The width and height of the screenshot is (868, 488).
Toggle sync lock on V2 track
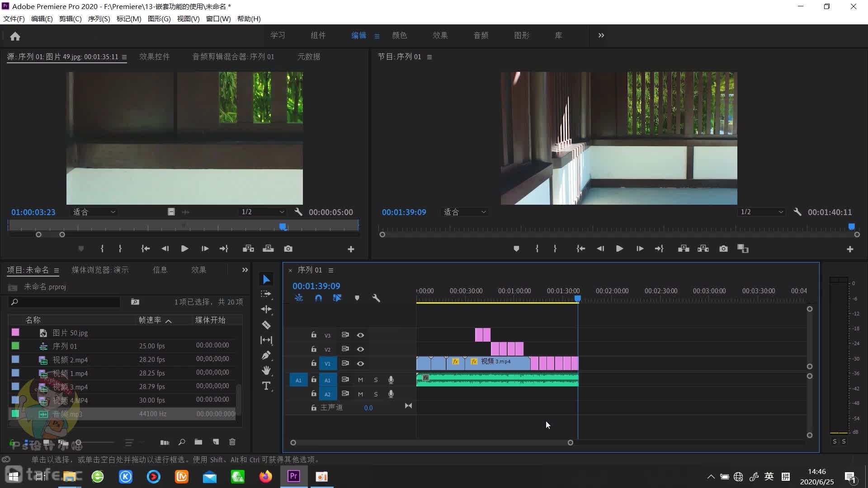[345, 349]
